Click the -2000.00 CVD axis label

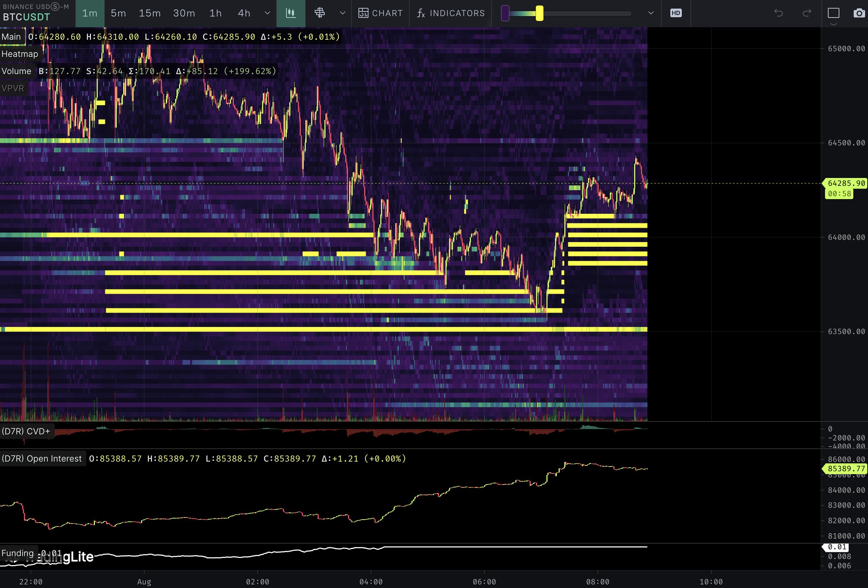coord(847,438)
